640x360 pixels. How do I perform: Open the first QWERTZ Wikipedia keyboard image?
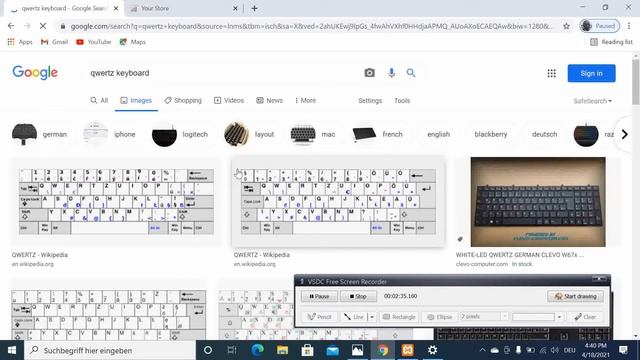pyautogui.click(x=116, y=202)
